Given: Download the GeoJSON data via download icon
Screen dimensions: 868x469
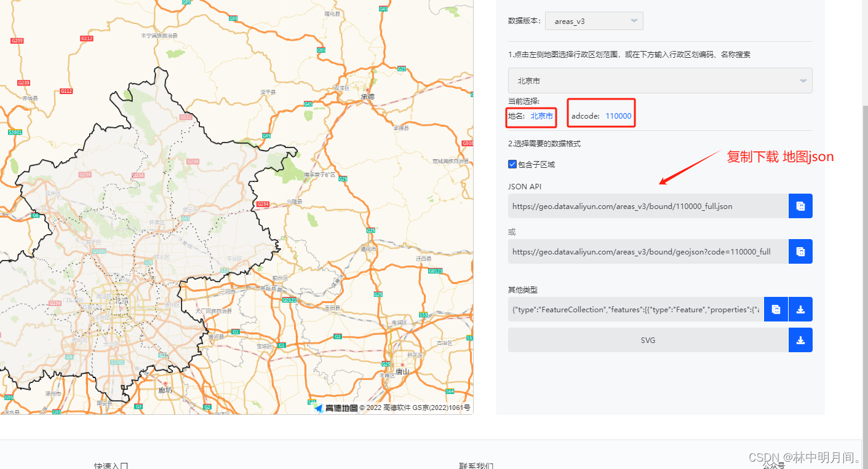Looking at the screenshot, I should click(x=800, y=309).
